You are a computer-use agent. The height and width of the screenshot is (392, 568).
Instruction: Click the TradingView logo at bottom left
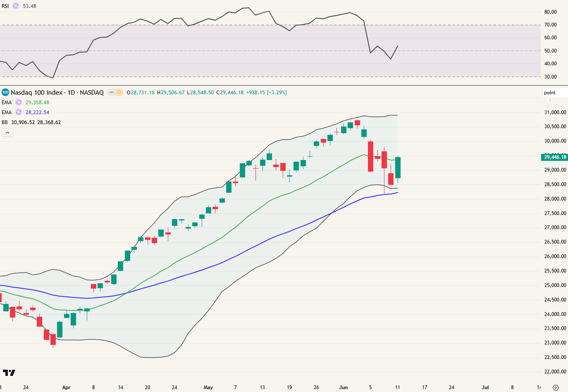point(9,373)
